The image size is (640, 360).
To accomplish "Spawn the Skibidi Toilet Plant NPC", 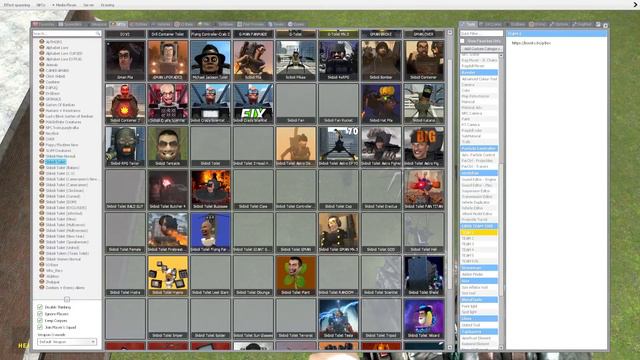I will click(x=296, y=276).
